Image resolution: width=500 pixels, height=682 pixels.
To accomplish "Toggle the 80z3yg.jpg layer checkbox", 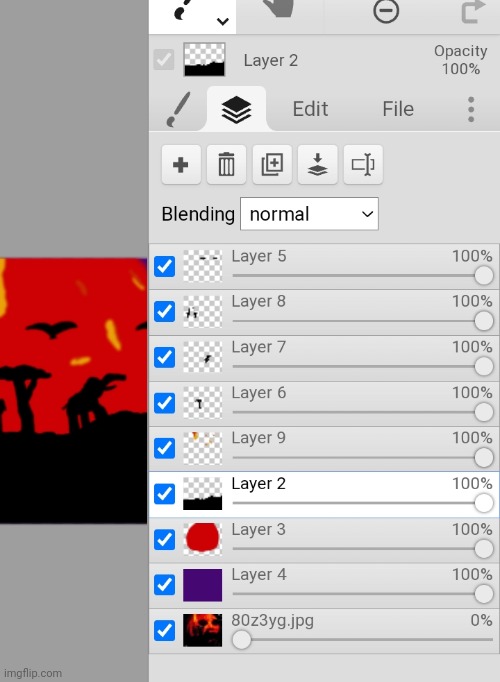I will [x=164, y=631].
